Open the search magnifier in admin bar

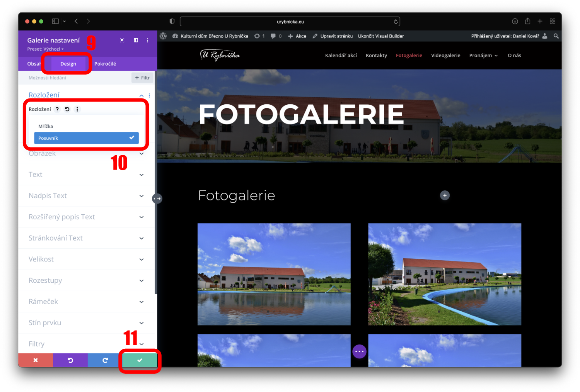pyautogui.click(x=556, y=36)
